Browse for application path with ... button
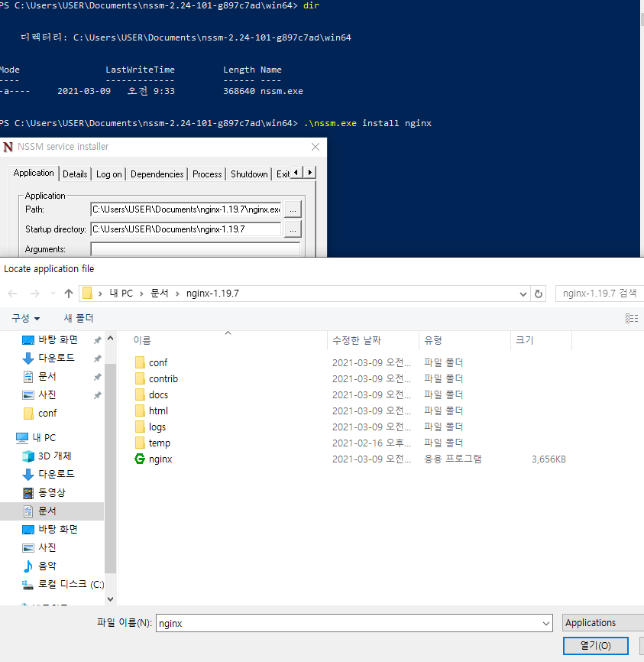 tap(293, 209)
